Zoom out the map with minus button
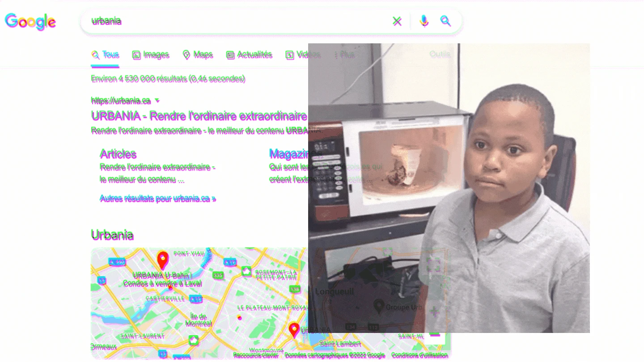 click(x=435, y=335)
